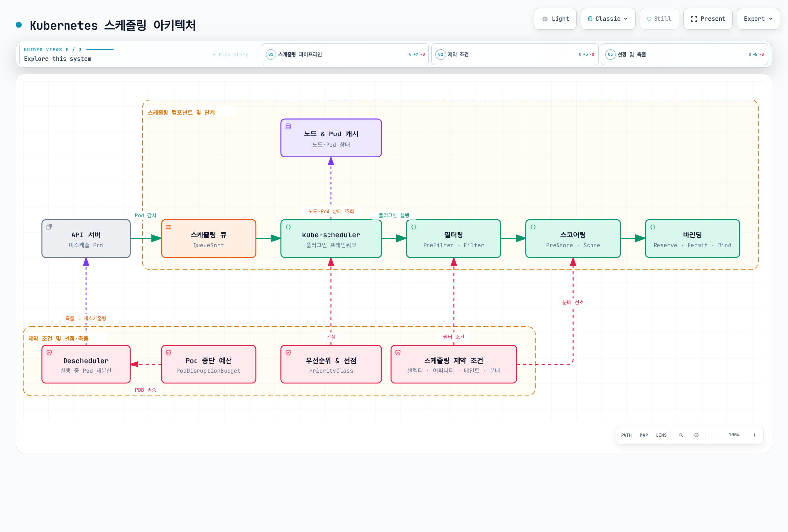The height and width of the screenshot is (532, 788).
Task: Click the shield icon on Pod 중단 예산
Action: pyautogui.click(x=169, y=352)
